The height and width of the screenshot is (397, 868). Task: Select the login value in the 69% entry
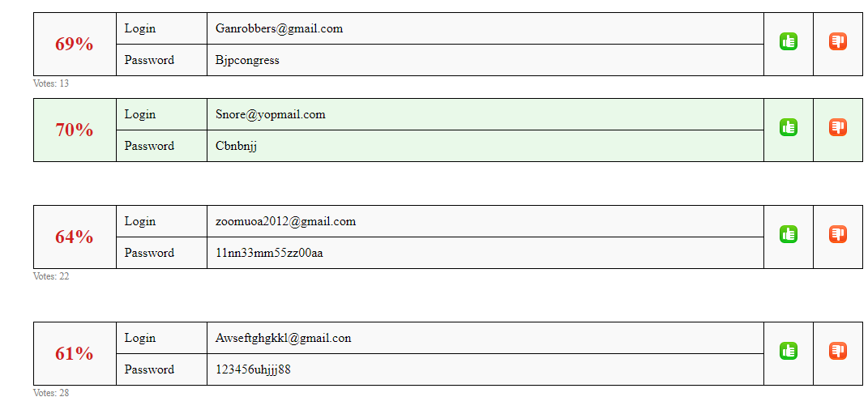click(x=279, y=29)
